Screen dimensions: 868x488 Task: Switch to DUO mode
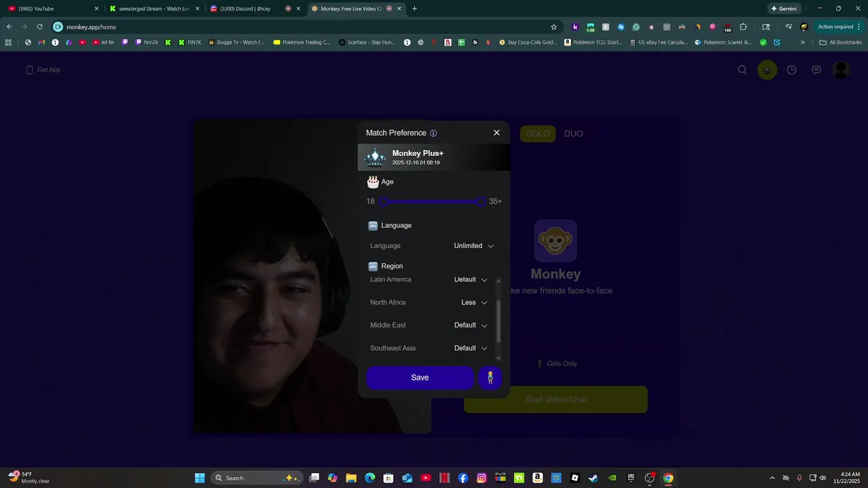[x=574, y=134]
